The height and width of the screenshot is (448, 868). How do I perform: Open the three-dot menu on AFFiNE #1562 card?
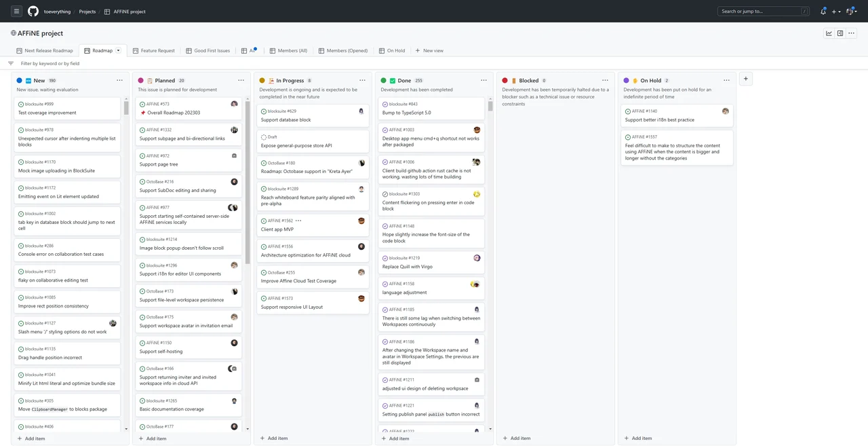tap(298, 221)
